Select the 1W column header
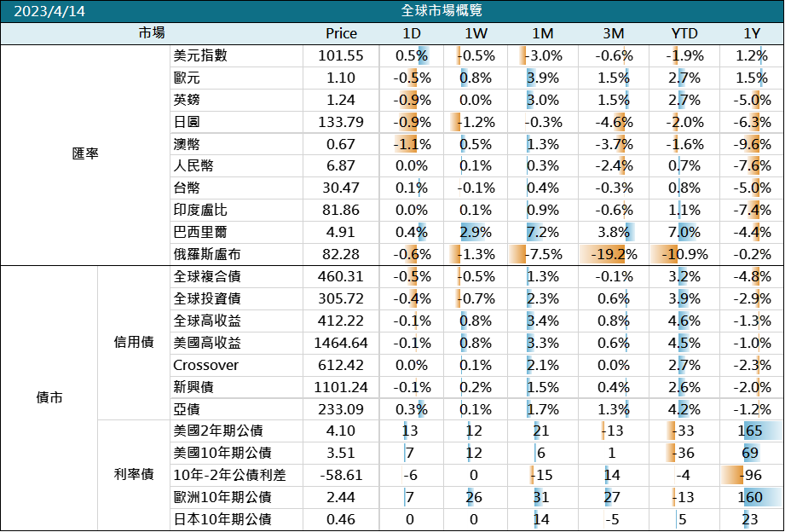 point(476,33)
